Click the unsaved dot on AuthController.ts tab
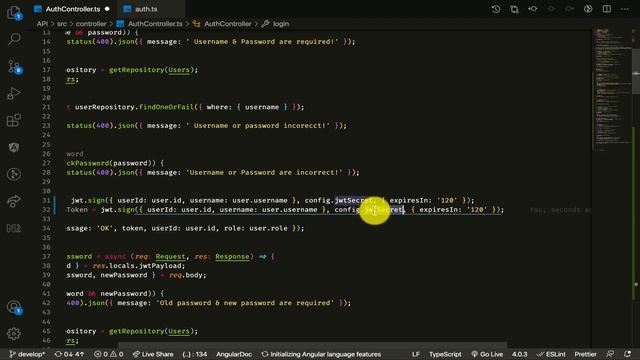Screen dimensions: 640x360 (107, 9)
